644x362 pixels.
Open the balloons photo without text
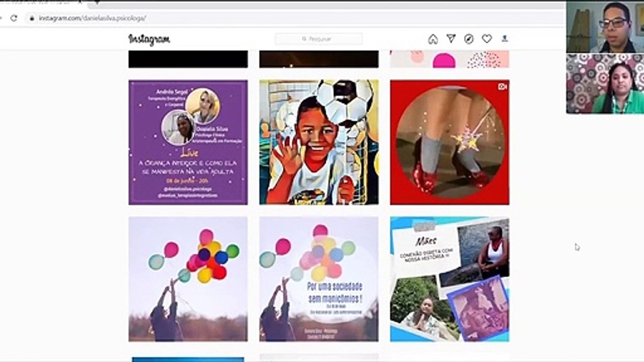point(188,279)
